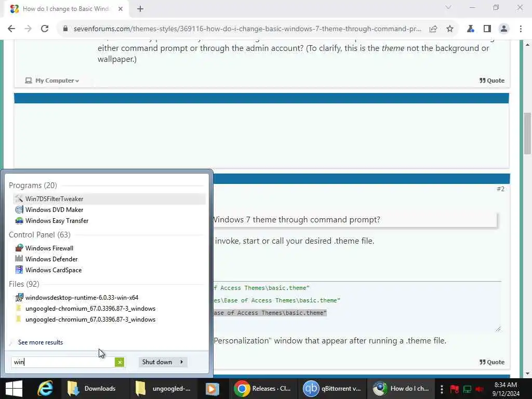Screen dimensions: 532x399
Task: Reload the sevenforums page
Action: 45,29
